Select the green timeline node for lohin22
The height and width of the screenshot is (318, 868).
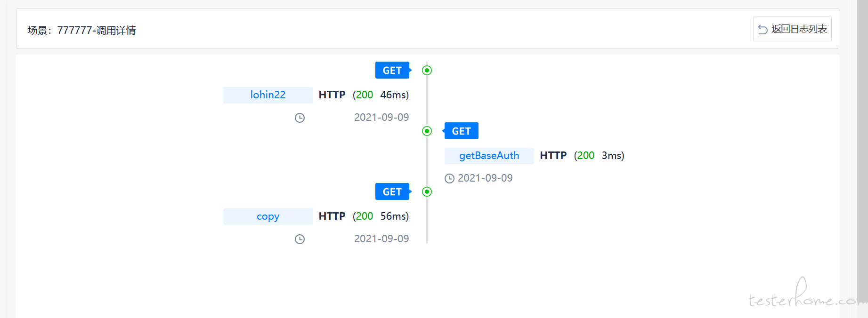(427, 71)
